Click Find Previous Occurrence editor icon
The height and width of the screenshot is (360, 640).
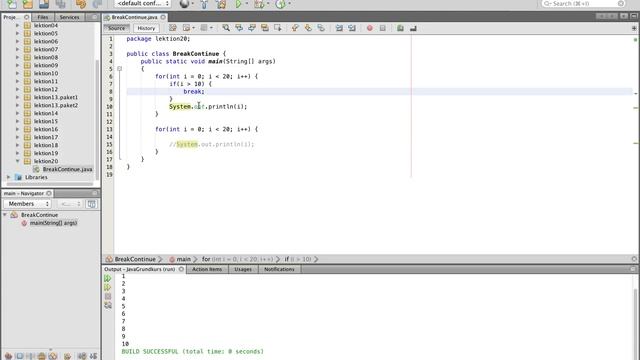tap(239, 28)
